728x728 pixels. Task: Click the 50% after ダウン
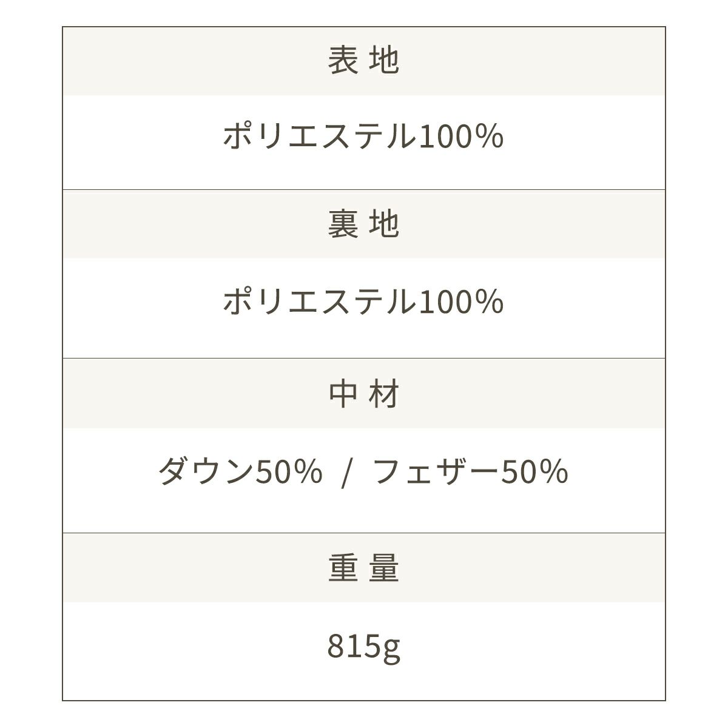[x=288, y=471]
